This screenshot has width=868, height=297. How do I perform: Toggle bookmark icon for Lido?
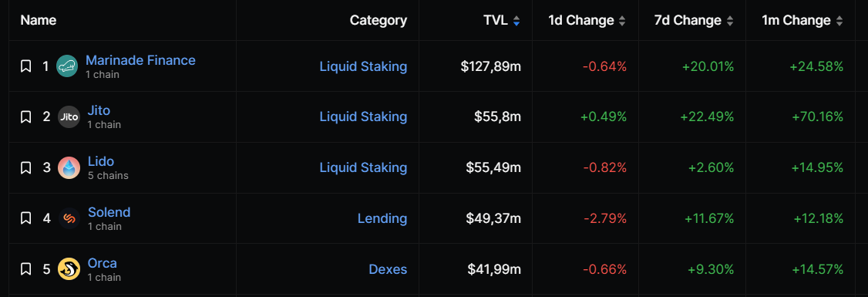click(25, 168)
